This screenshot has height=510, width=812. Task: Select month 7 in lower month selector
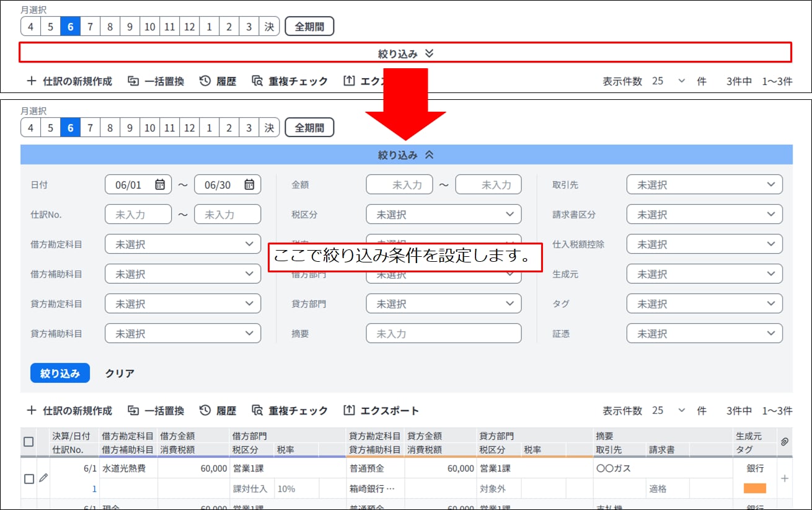90,128
